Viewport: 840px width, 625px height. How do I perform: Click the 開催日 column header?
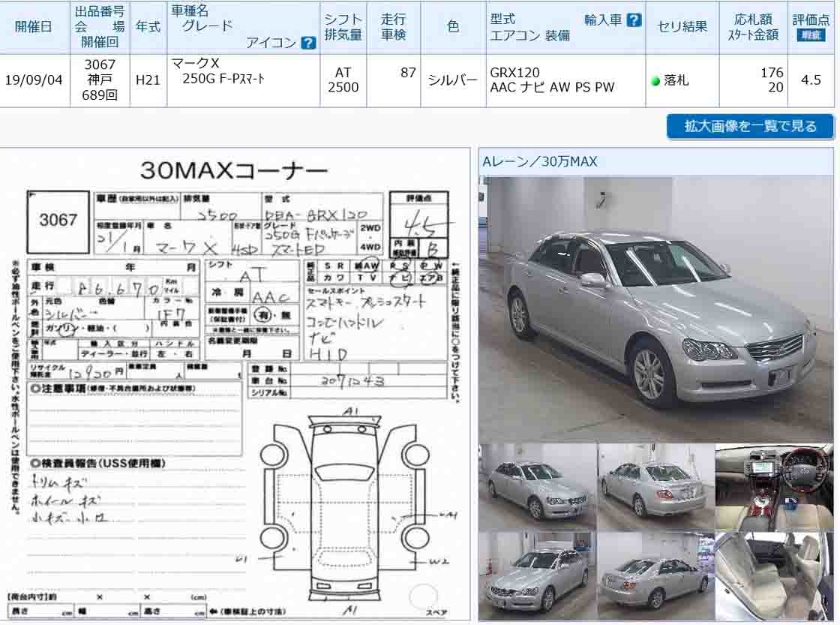click(33, 27)
